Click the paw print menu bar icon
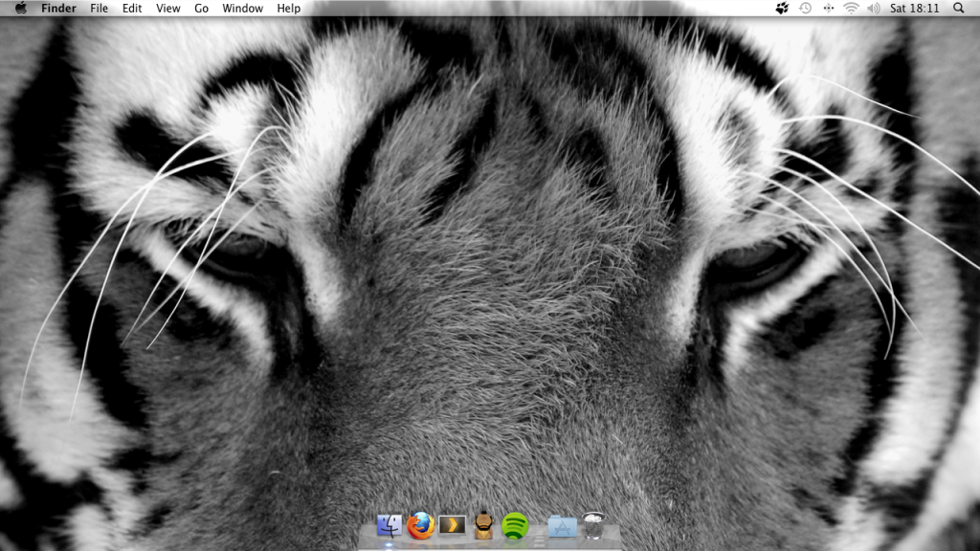The width and height of the screenshot is (980, 551). (x=783, y=8)
